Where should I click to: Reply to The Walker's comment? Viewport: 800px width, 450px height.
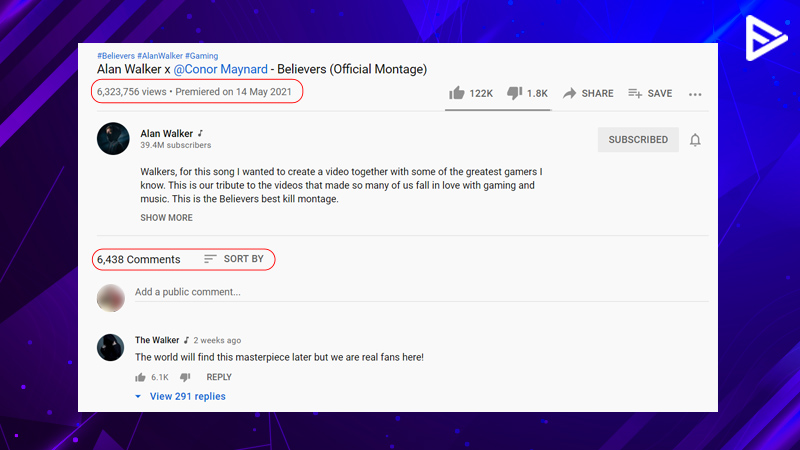tap(219, 377)
